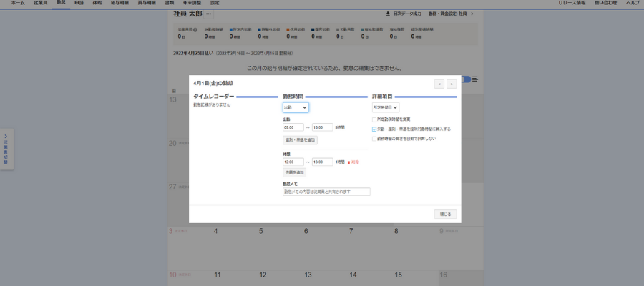Toggle the blue switch above the calendar
This screenshot has height=286, width=644.
point(467,79)
